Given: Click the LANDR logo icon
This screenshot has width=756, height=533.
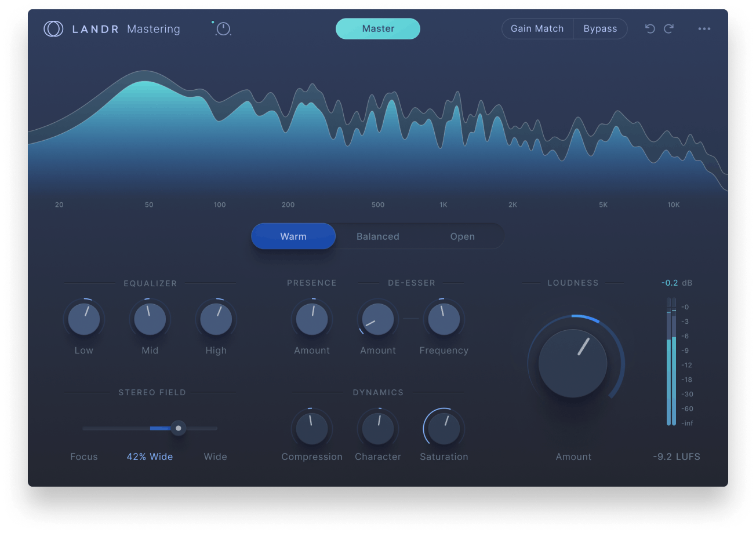Looking at the screenshot, I should pyautogui.click(x=53, y=28).
